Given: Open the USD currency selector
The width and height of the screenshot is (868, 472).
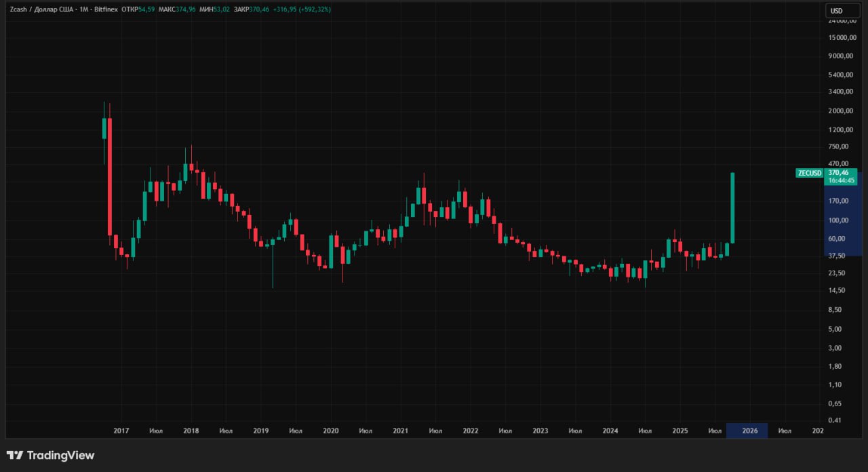Looking at the screenshot, I should click(836, 10).
